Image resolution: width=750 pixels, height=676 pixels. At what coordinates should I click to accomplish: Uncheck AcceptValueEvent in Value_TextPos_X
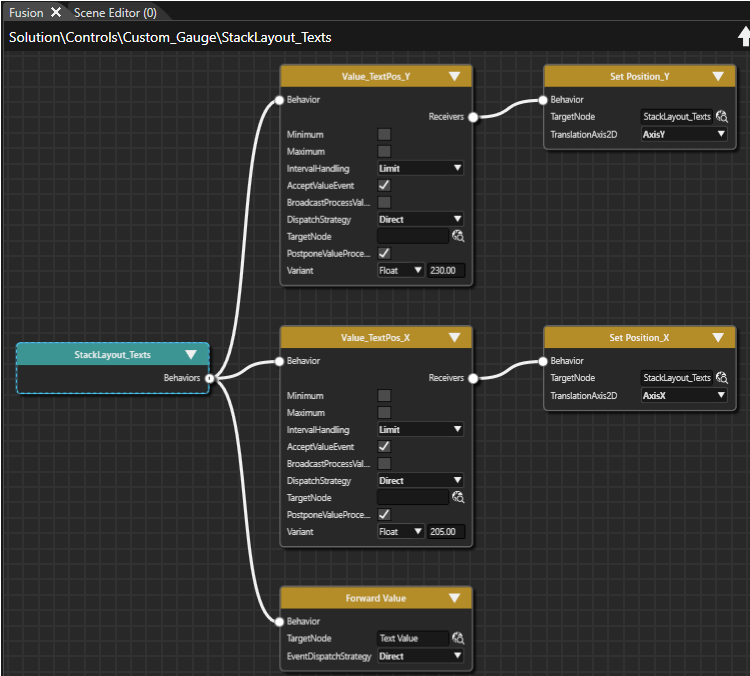384,446
